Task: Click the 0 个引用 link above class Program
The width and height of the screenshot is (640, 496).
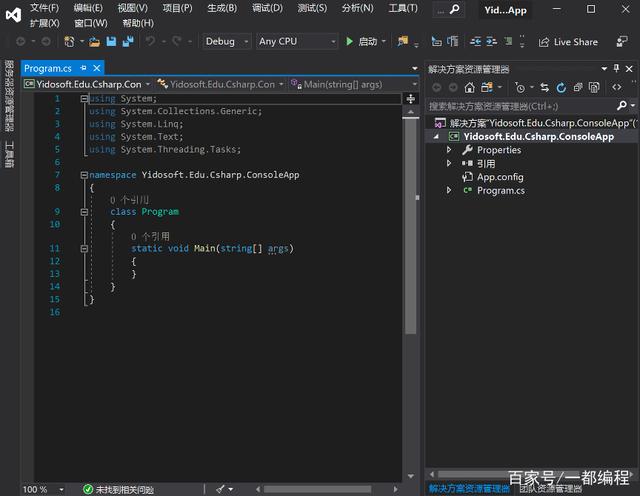Action: coord(129,200)
